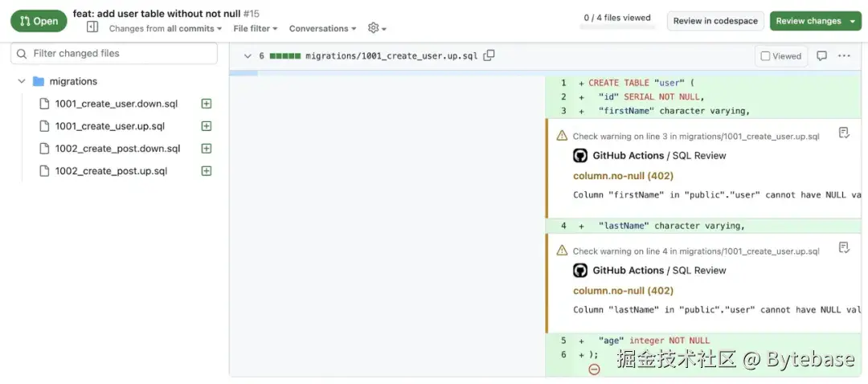Collapse the 1001_create_user.up.sql diff
Screen dimensions: 868x384
tap(248, 56)
